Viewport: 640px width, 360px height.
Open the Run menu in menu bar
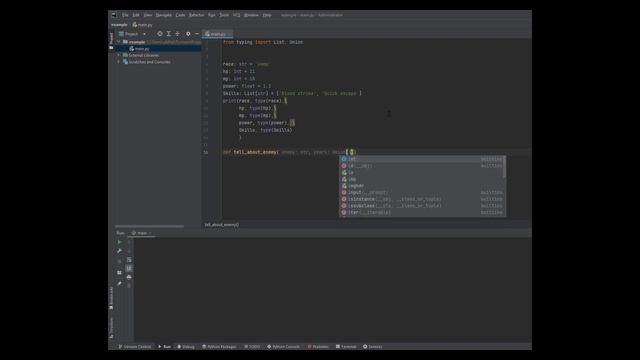tap(211, 15)
